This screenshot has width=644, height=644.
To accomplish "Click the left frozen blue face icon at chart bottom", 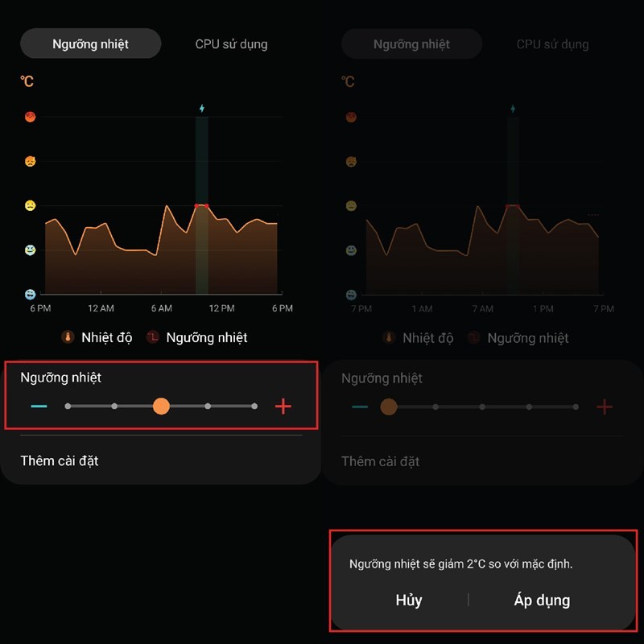I will 30,294.
